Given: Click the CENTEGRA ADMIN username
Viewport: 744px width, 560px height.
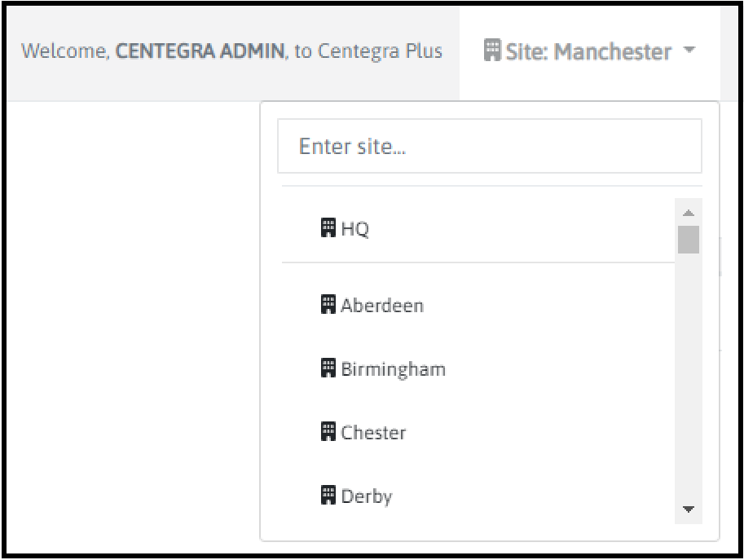Looking at the screenshot, I should [x=200, y=51].
